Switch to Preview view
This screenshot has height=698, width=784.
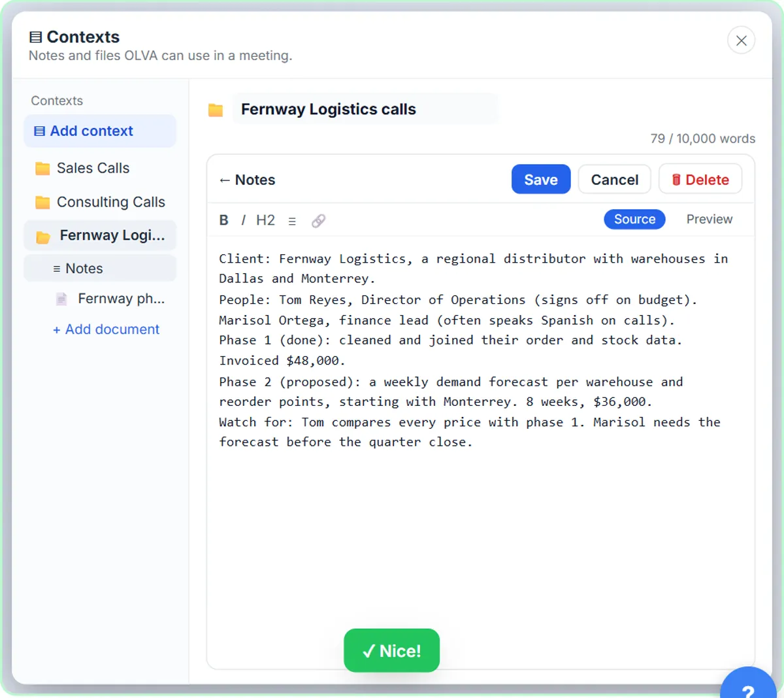pyautogui.click(x=709, y=219)
